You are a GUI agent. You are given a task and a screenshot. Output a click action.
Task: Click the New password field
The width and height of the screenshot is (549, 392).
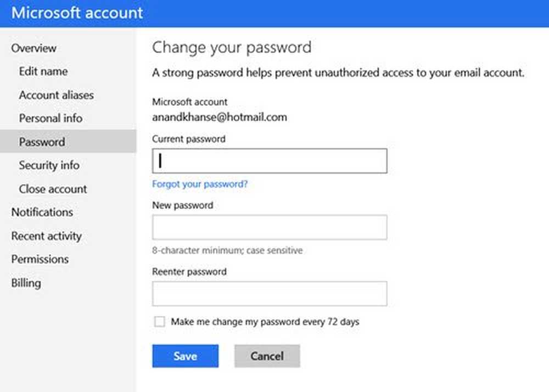[x=269, y=227]
